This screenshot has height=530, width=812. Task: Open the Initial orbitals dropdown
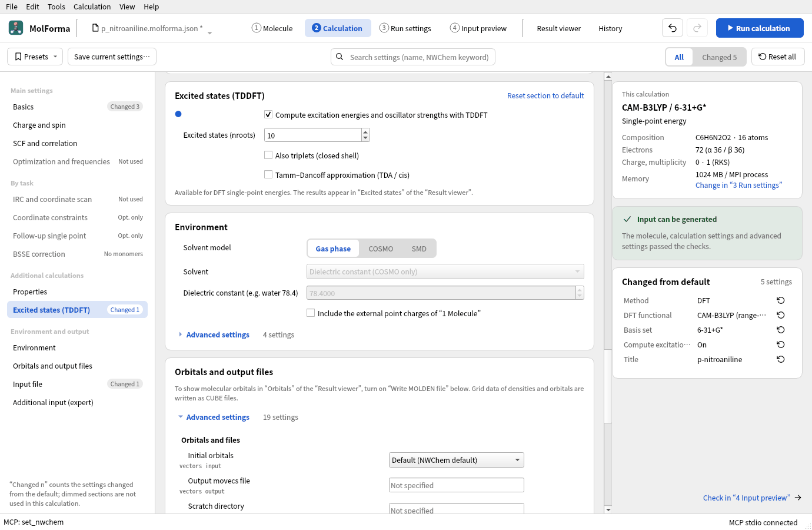(x=457, y=460)
